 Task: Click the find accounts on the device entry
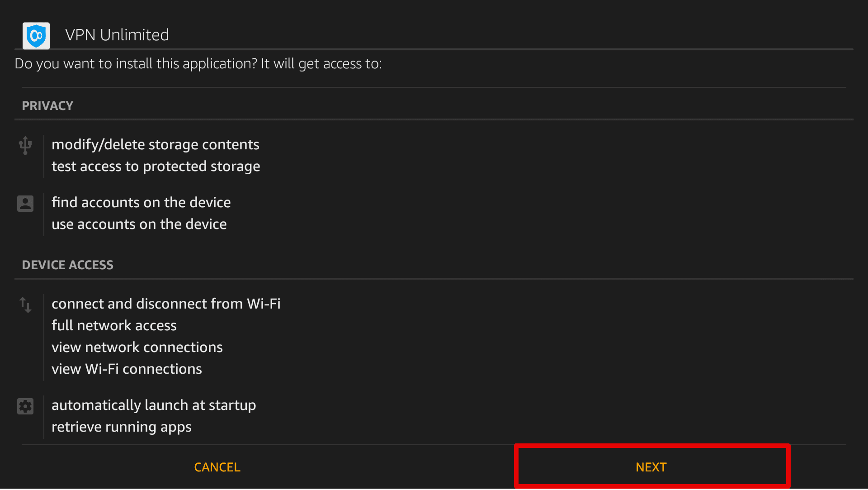coord(141,202)
